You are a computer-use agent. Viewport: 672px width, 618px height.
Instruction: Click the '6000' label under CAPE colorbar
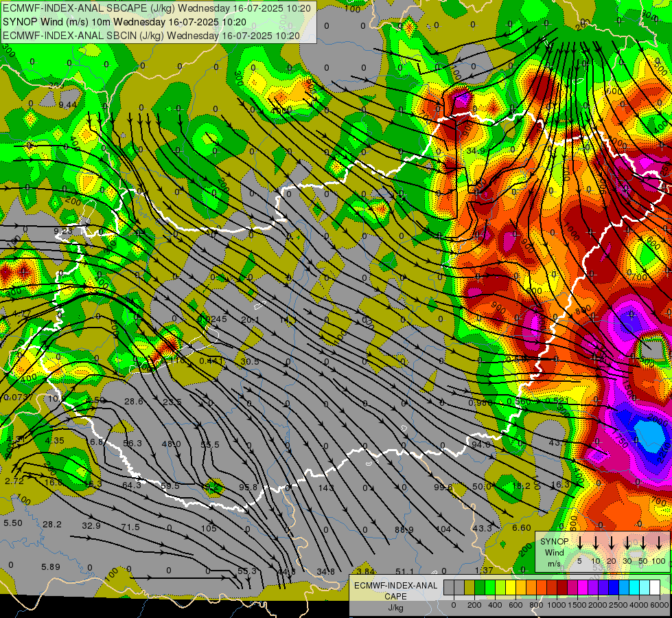click(660, 605)
